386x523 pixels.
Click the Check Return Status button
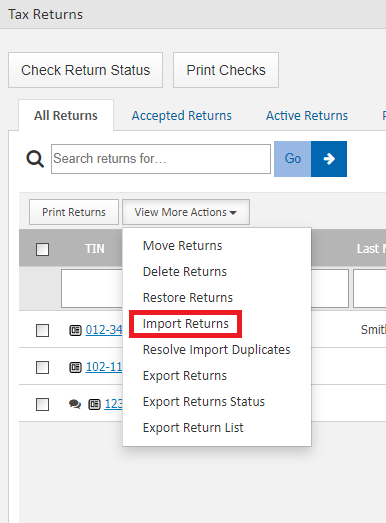tap(85, 70)
